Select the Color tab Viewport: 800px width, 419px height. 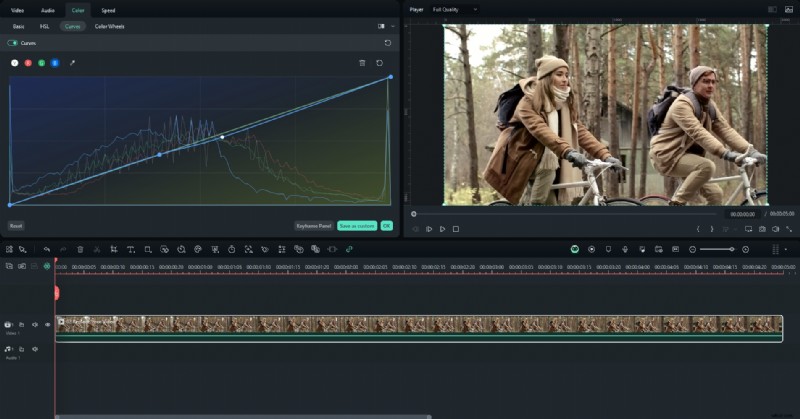pyautogui.click(x=78, y=10)
